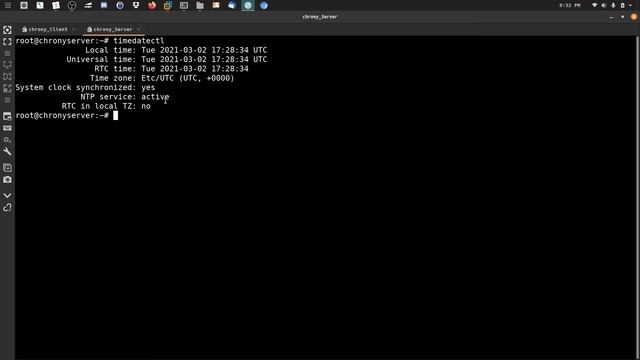Launch Firefox from the top panel
The height and width of the screenshot is (360, 640).
152,5
